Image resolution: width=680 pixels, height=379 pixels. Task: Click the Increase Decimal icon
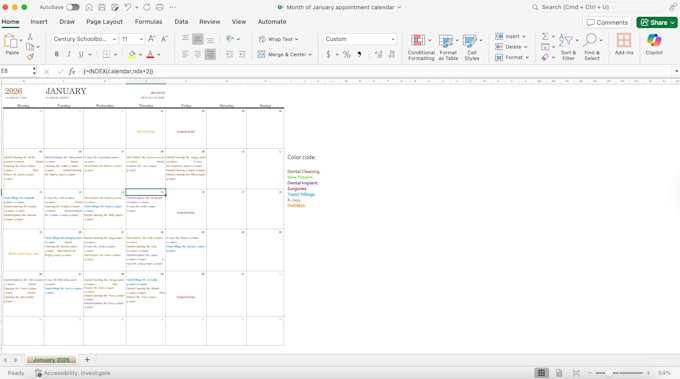click(x=379, y=54)
